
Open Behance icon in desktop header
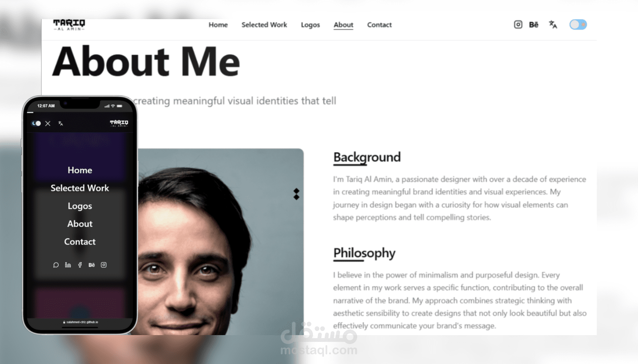[534, 25]
